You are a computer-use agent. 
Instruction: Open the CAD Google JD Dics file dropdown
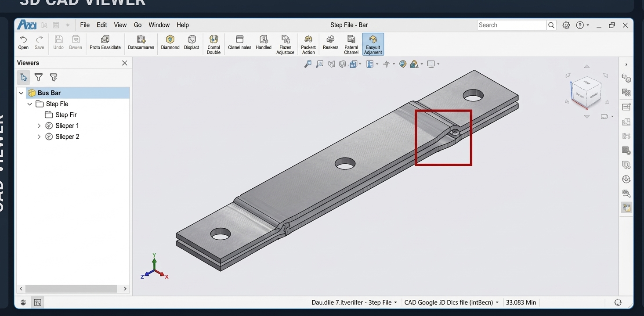(x=452, y=302)
